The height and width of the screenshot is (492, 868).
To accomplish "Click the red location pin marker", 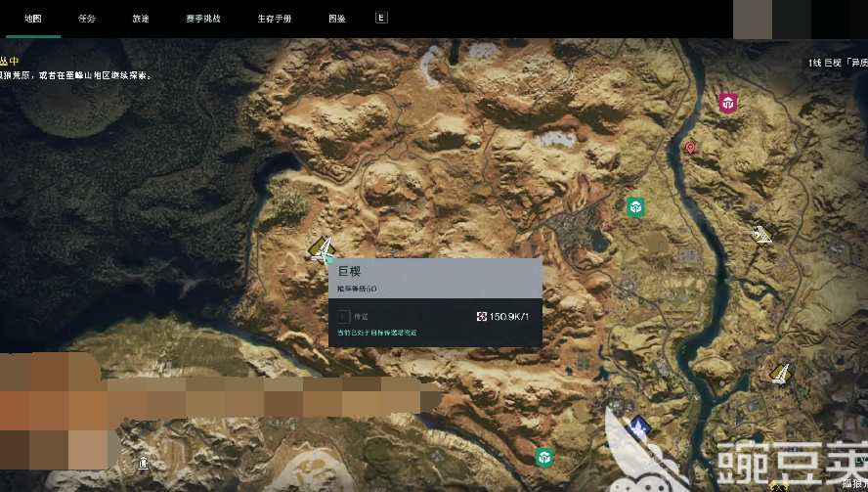I will [x=690, y=148].
